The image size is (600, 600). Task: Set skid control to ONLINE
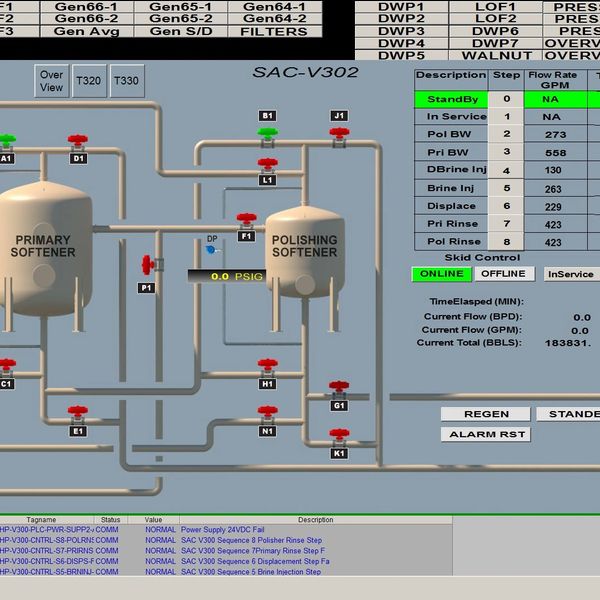tap(440, 274)
